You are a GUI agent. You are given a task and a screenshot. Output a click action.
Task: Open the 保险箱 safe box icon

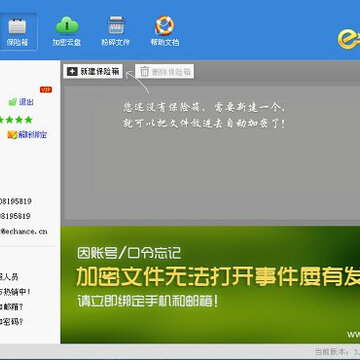point(17,26)
